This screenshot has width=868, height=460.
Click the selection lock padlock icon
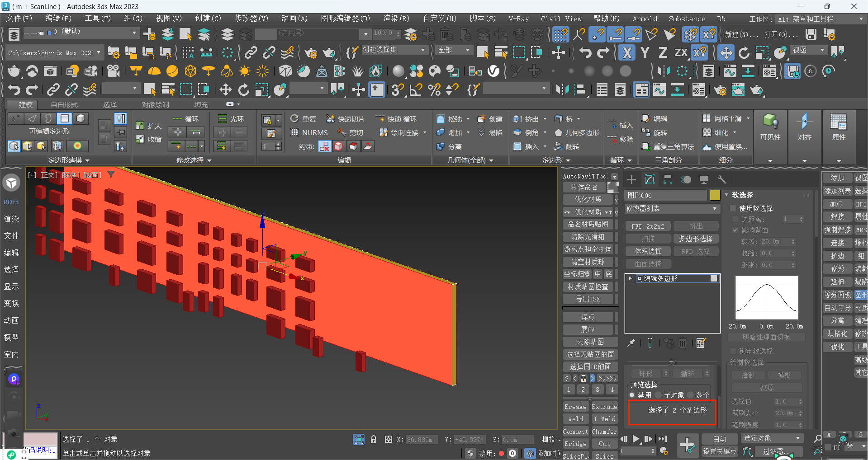click(x=374, y=439)
